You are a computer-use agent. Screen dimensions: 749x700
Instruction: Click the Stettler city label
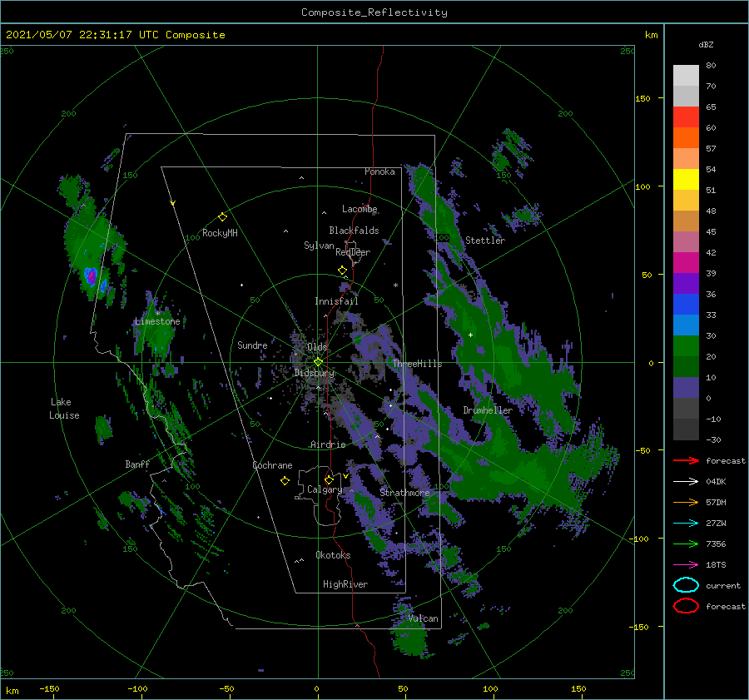485,241
